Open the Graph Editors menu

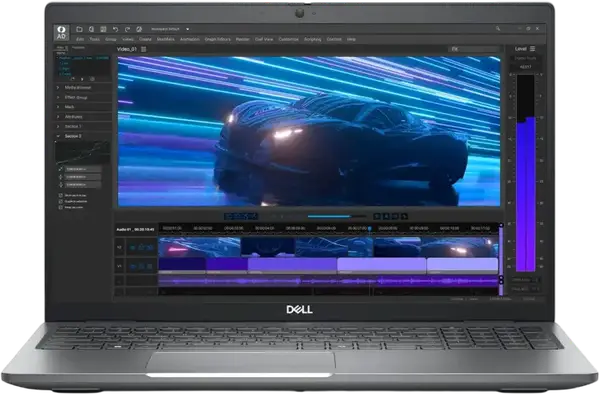click(x=218, y=39)
